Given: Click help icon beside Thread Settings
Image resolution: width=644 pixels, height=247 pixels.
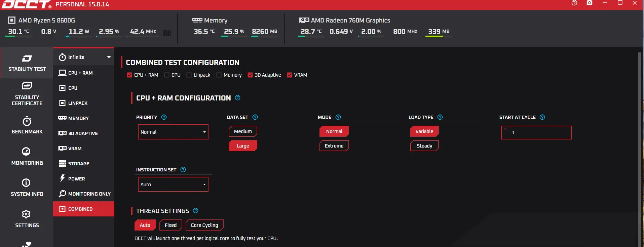Looking at the screenshot, I should 196,211.
